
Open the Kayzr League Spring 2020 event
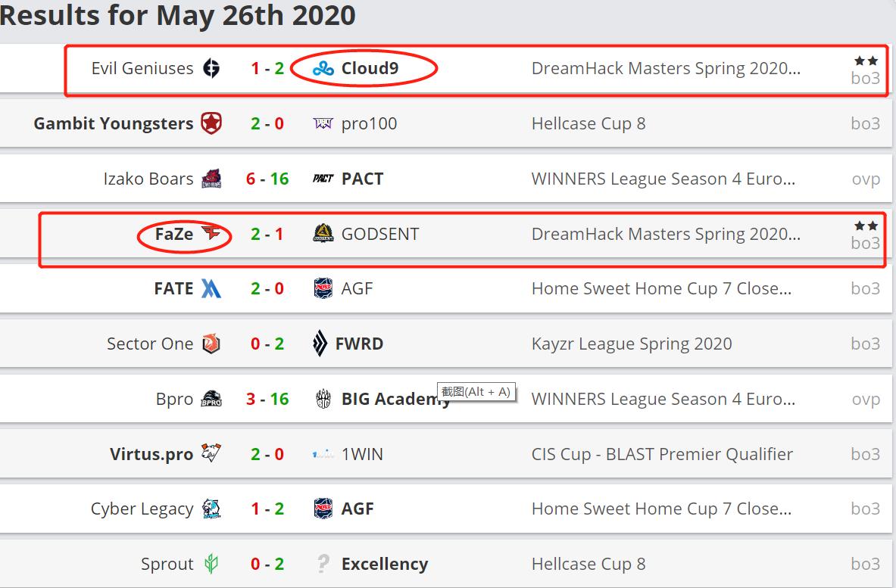[632, 344]
